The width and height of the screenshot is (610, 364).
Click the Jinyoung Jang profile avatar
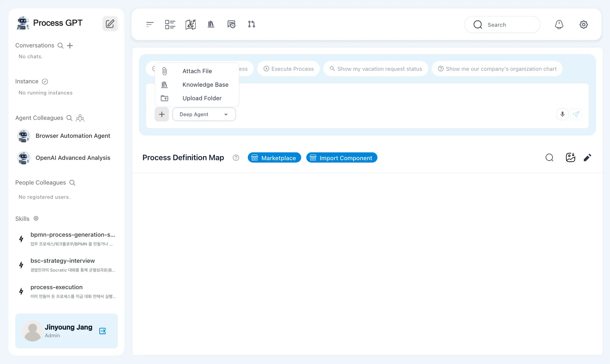coord(32,331)
